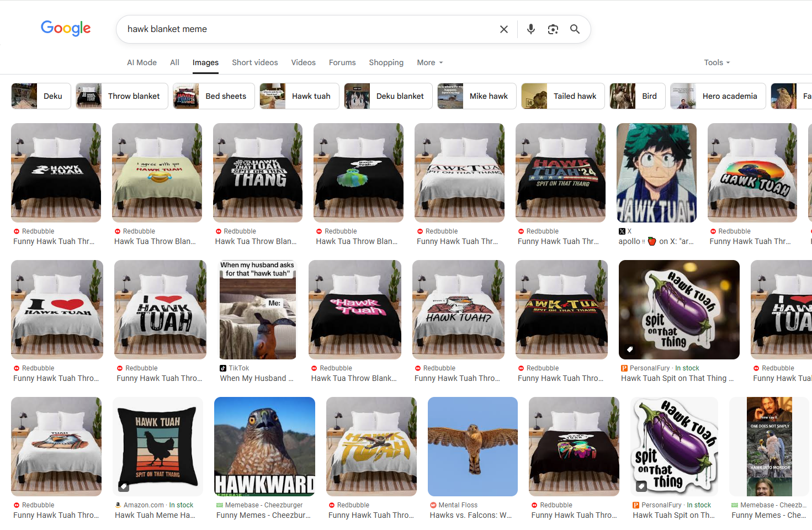
Task: Open the Videos tab
Action: pos(304,62)
